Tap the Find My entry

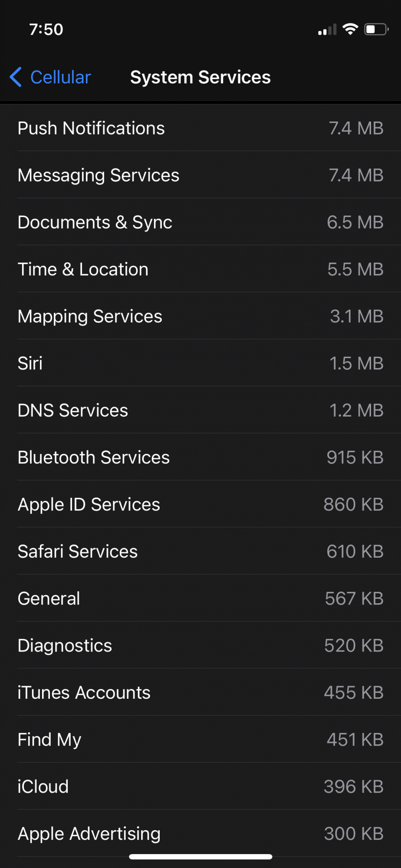pos(200,740)
